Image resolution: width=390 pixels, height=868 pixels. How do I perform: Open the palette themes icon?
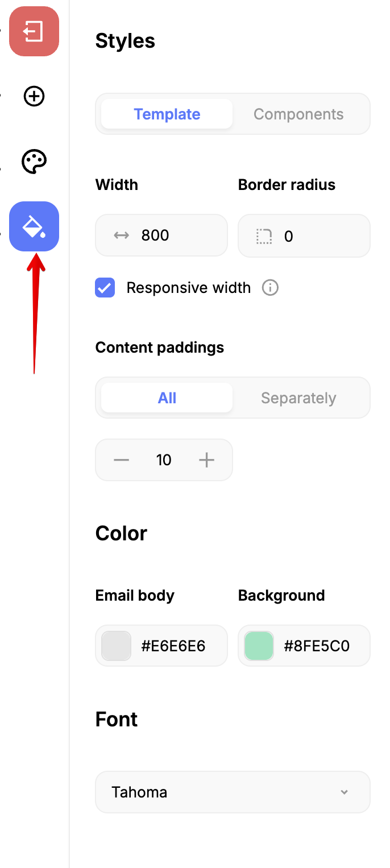pyautogui.click(x=34, y=162)
